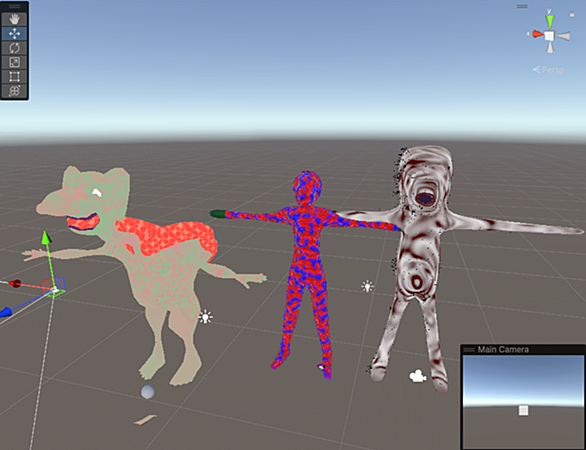Grab the Main Camera overlay drag handle
This screenshot has height=450, width=586.
tap(469, 350)
